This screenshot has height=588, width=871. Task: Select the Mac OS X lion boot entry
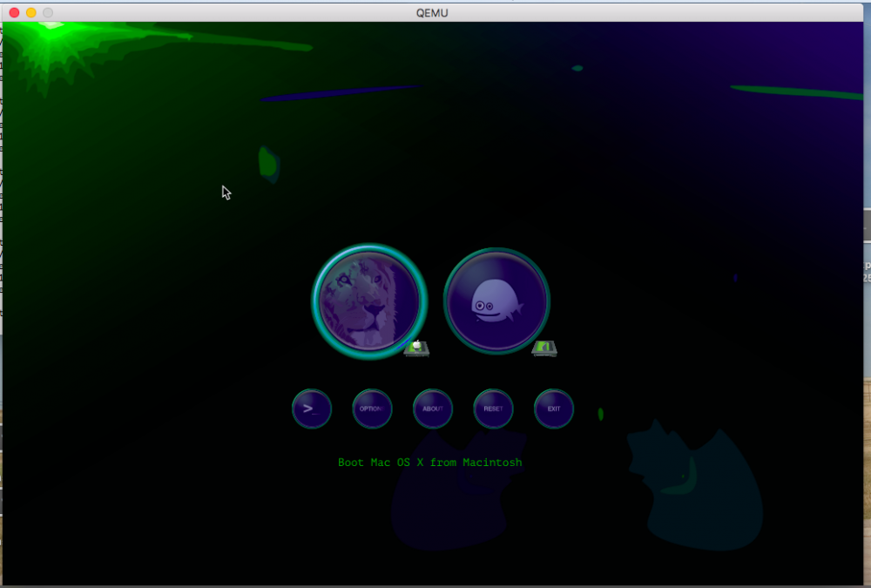[x=368, y=301]
